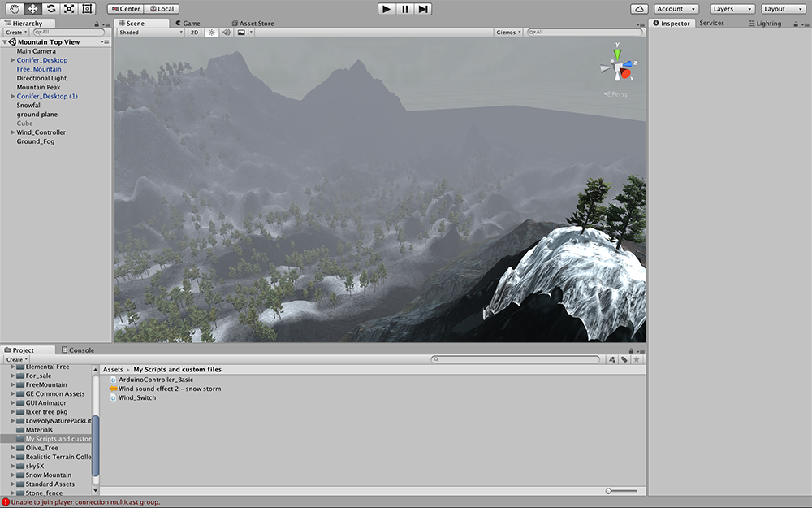Image resolution: width=812 pixels, height=508 pixels.
Task: Select the Wind sound effect audio file
Action: click(166, 389)
